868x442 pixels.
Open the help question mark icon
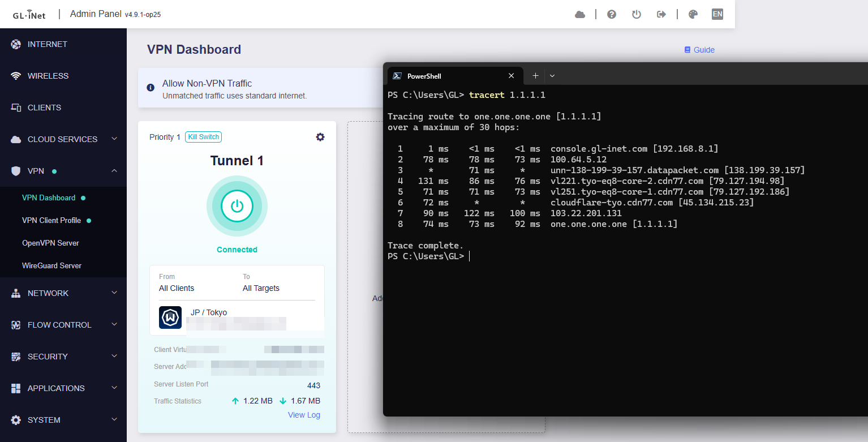(612, 15)
